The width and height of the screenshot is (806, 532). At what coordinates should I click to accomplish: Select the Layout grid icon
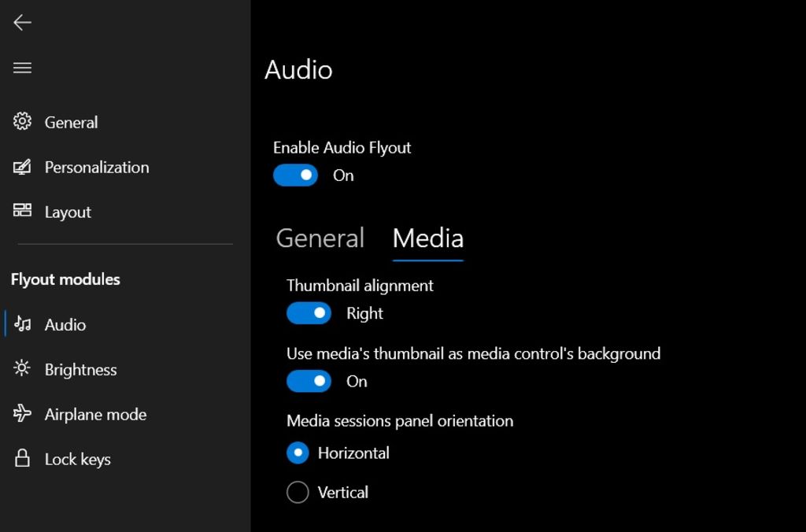(22, 211)
